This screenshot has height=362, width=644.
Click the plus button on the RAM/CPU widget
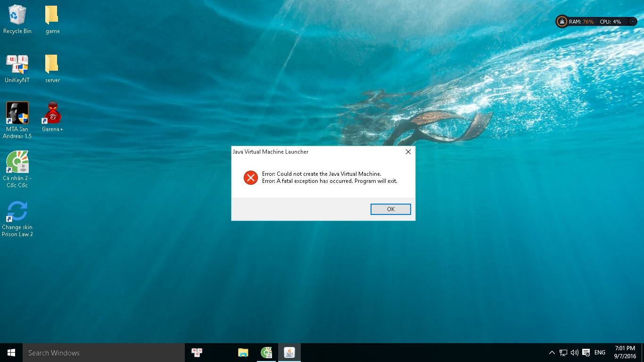click(632, 22)
